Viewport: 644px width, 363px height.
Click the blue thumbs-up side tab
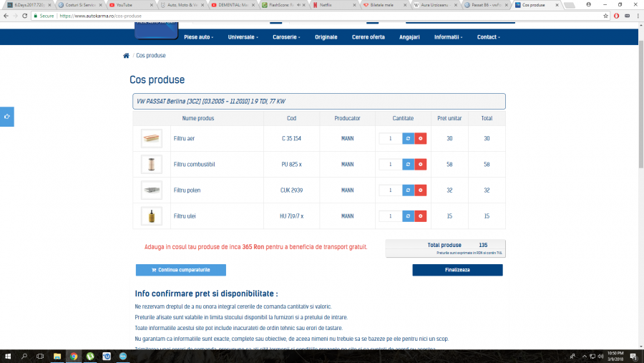(x=6, y=116)
